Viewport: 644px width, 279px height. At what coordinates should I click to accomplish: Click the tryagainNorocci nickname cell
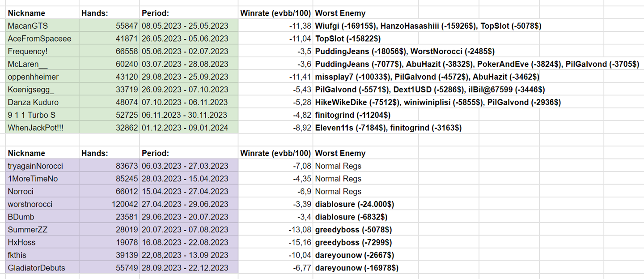[x=35, y=166]
